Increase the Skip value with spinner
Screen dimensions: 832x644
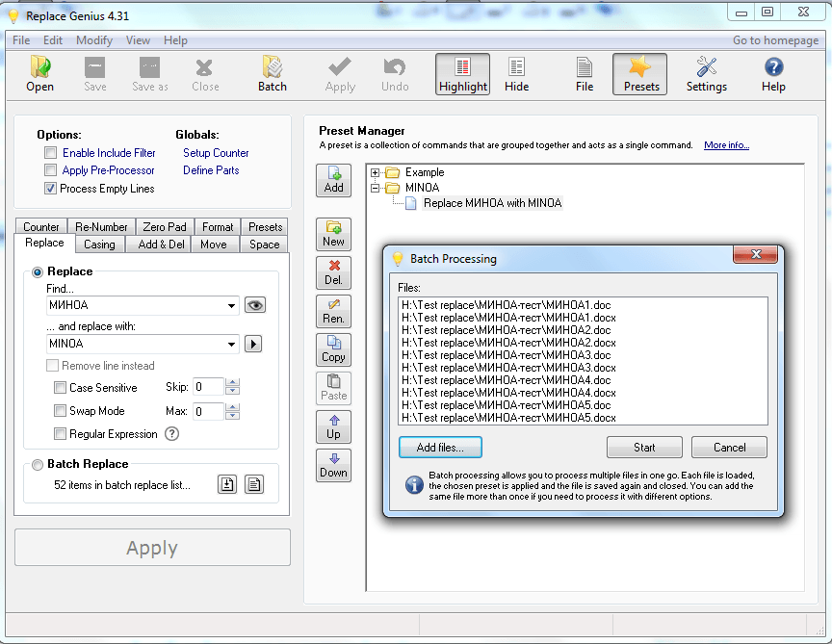(232, 383)
